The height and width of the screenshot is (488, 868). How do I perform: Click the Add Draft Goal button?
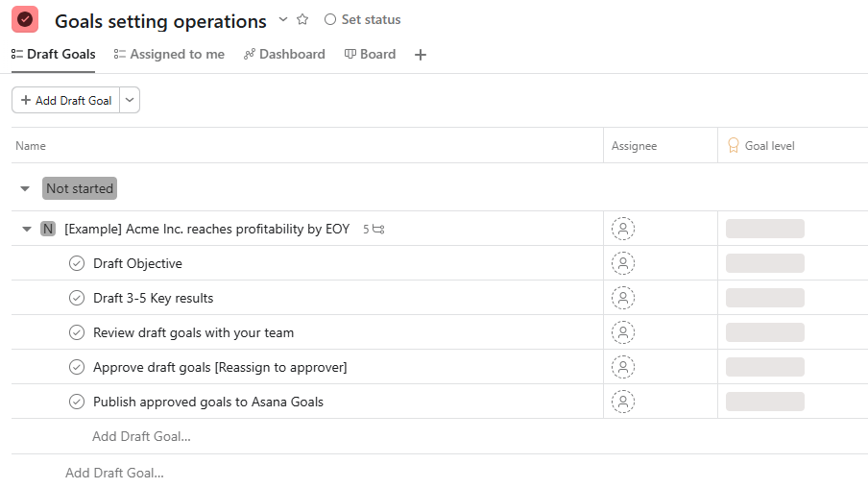point(66,100)
